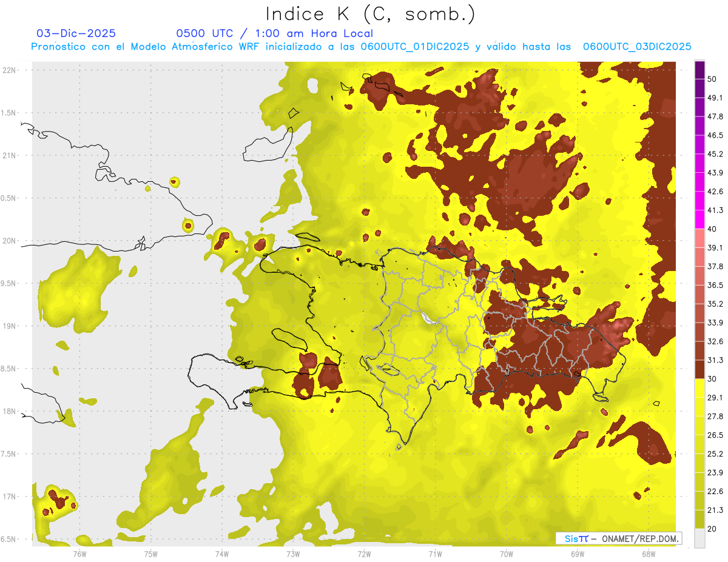Click the colorbar value label 35.2
Viewport: 728px width, 562px height.
coord(715,304)
